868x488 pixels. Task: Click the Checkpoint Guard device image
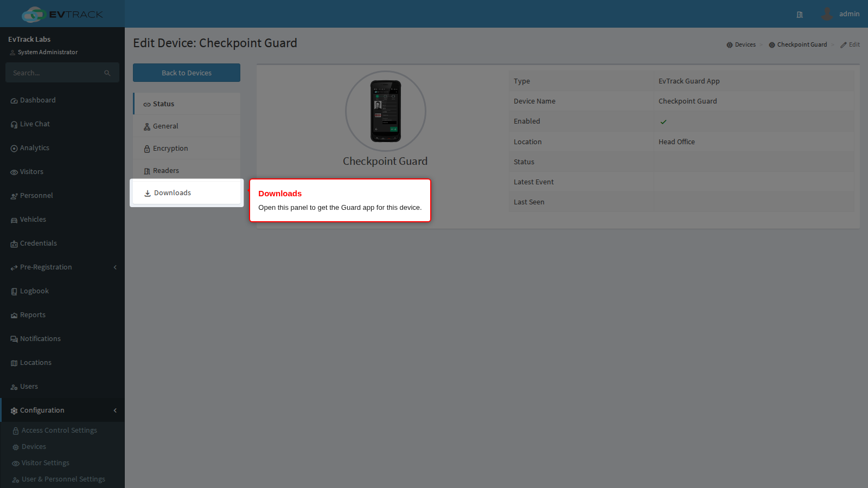click(x=386, y=111)
